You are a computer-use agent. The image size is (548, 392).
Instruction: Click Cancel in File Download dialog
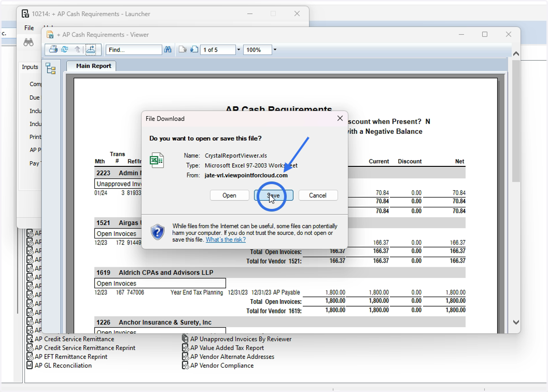318,195
